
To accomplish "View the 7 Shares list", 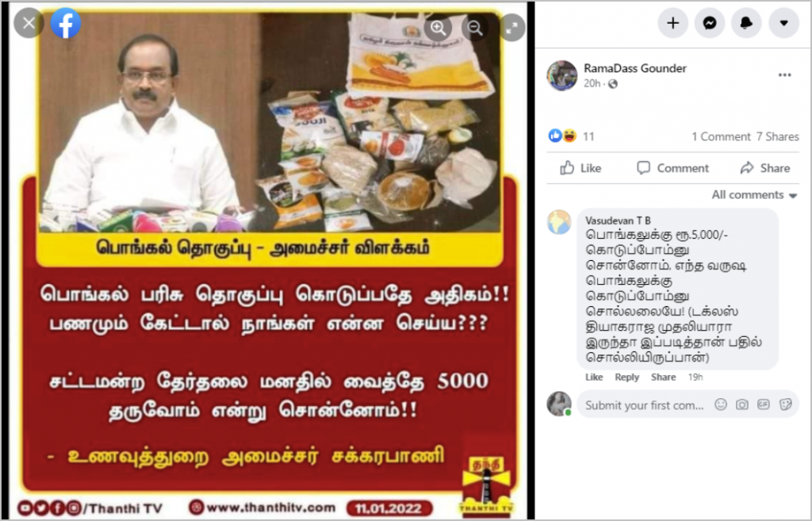I will tap(777, 136).
